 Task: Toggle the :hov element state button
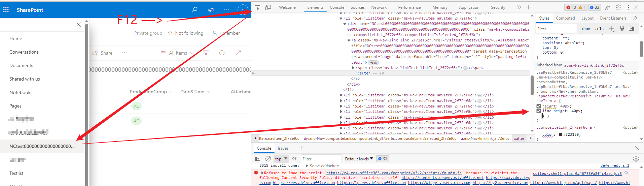point(586,29)
